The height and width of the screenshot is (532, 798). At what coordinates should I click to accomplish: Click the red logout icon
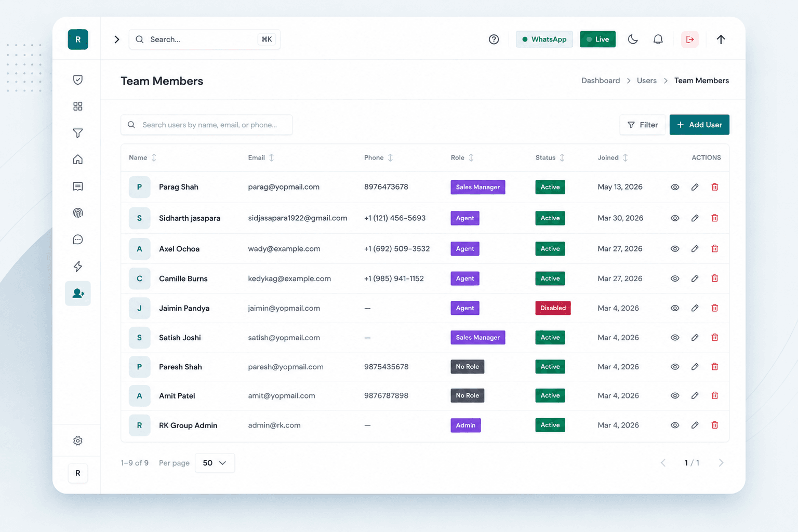pos(690,39)
